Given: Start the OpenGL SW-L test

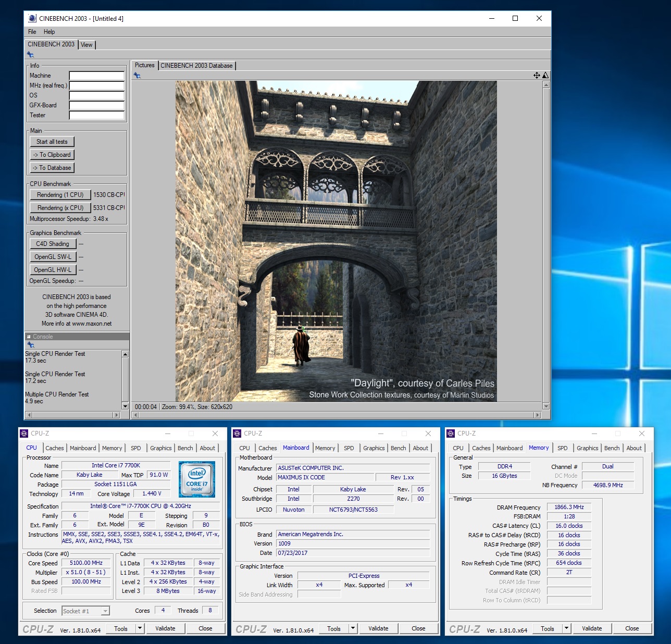Looking at the screenshot, I should click(x=53, y=257).
